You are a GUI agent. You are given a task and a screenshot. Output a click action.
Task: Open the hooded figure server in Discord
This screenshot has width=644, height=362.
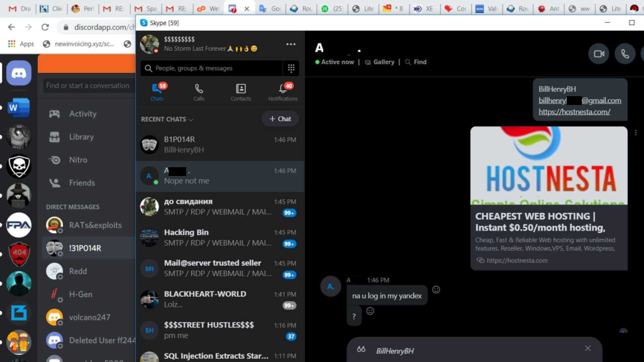18,283
